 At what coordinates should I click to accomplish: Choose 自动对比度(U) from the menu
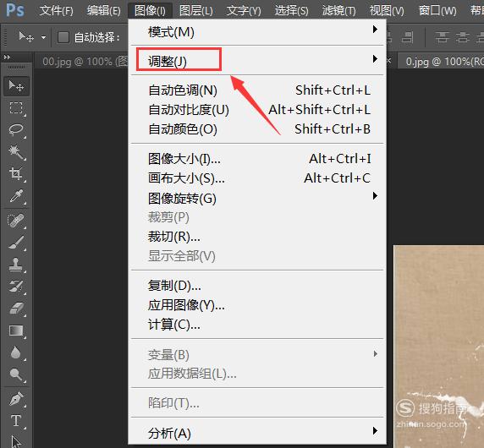[257, 110]
